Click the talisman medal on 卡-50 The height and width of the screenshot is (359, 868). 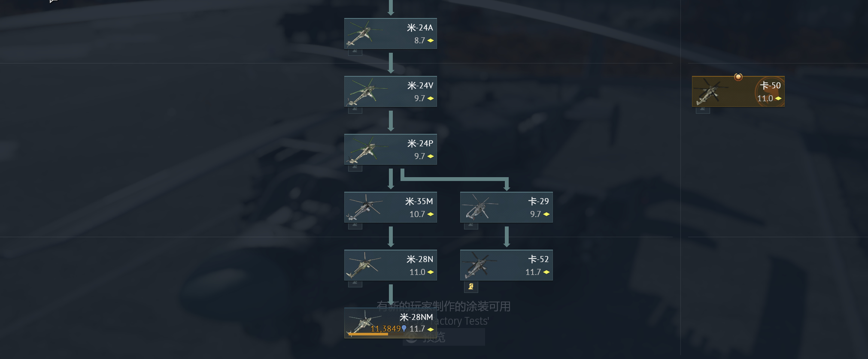(738, 77)
